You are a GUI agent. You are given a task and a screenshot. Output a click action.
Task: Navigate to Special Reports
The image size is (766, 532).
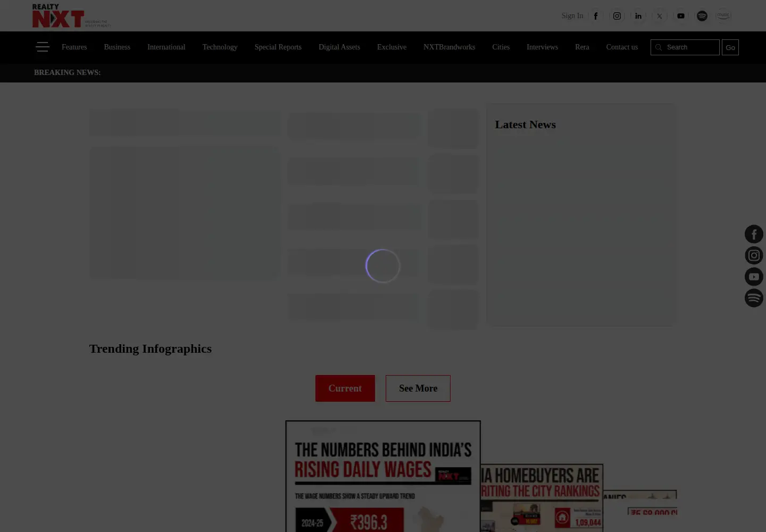click(x=278, y=47)
